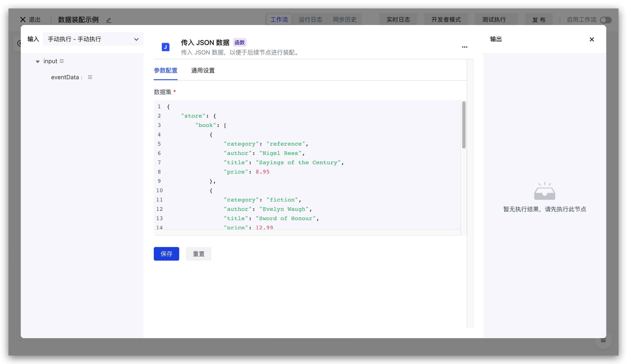
Task: Click the 测试执行 button
Action: coord(494,20)
